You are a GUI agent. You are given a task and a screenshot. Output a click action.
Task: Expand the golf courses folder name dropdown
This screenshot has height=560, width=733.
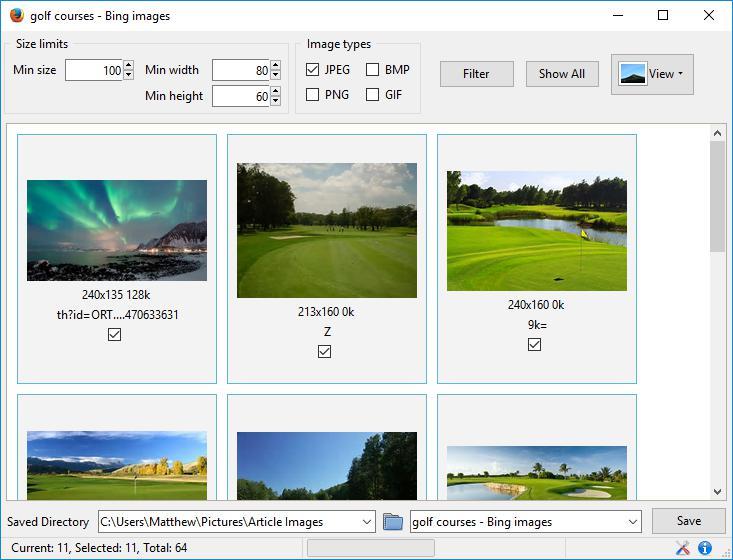coord(633,522)
